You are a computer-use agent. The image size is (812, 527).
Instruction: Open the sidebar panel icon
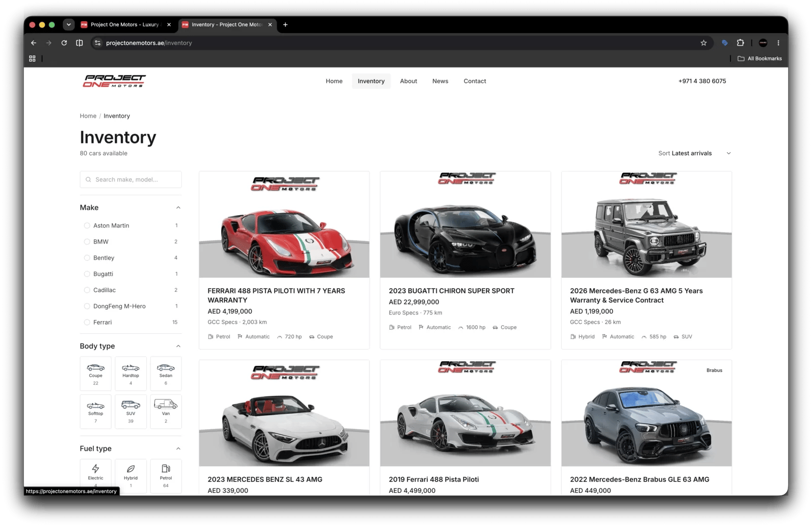pyautogui.click(x=79, y=43)
